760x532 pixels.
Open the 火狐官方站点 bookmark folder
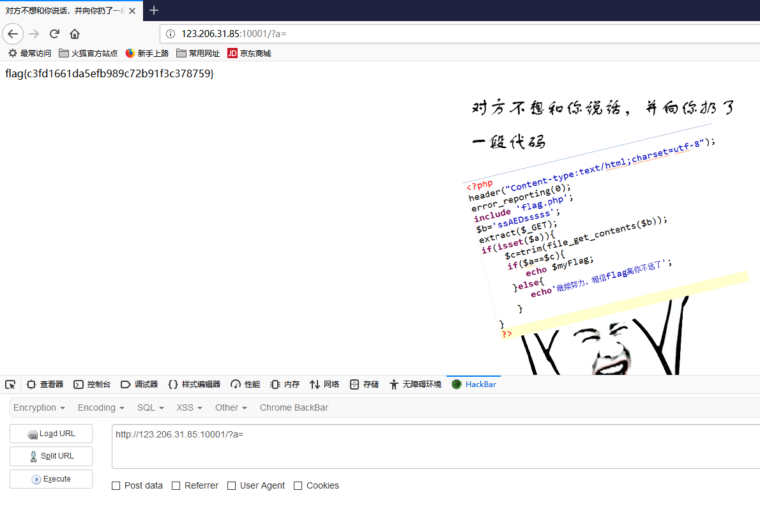tap(88, 53)
